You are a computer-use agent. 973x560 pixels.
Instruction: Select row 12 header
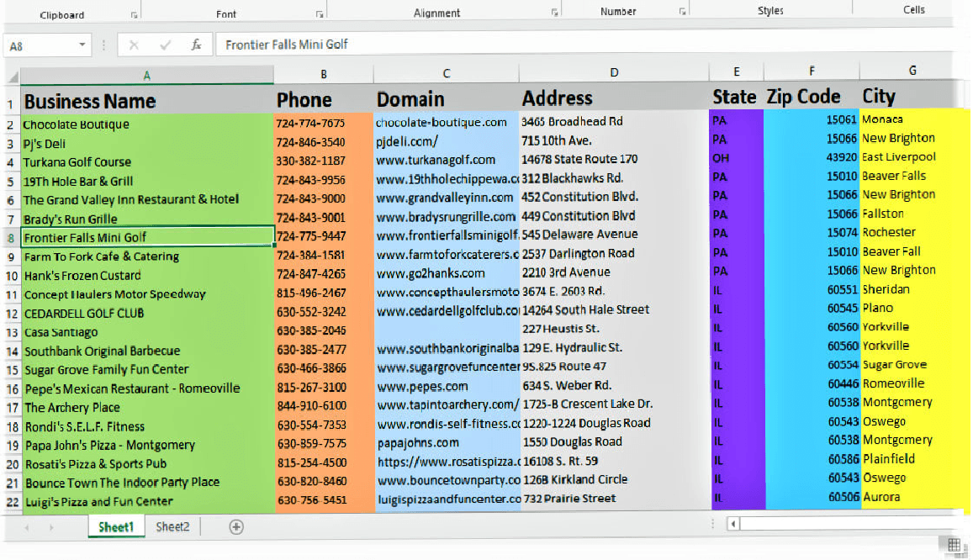pos(11,313)
